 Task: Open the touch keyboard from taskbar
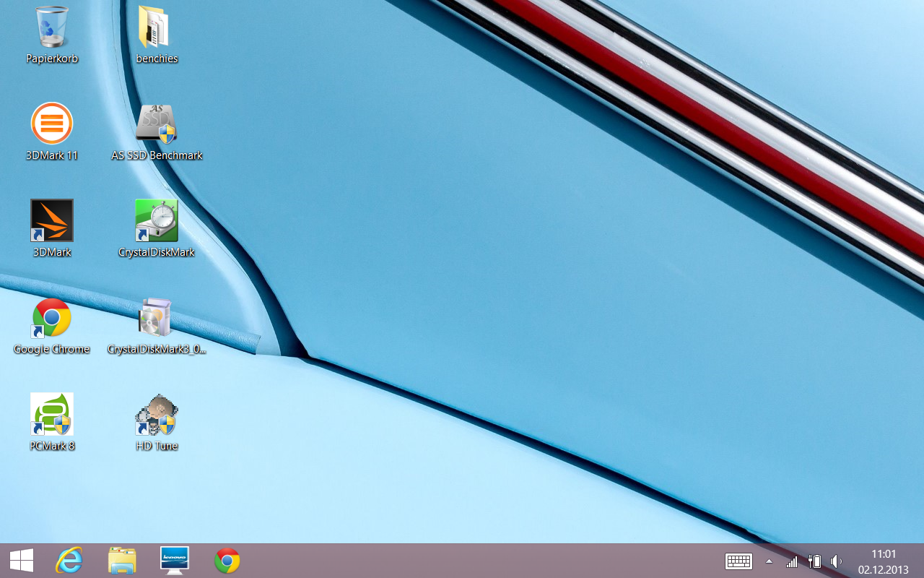(x=739, y=561)
